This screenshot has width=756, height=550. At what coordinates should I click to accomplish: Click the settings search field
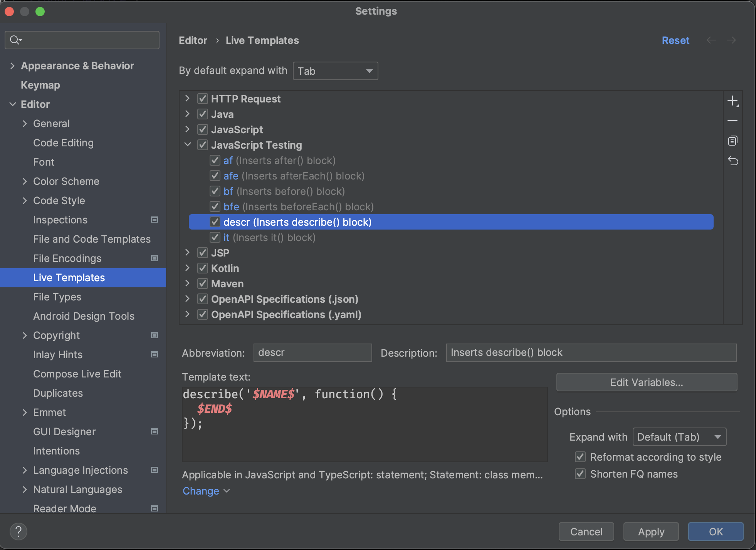(82, 40)
